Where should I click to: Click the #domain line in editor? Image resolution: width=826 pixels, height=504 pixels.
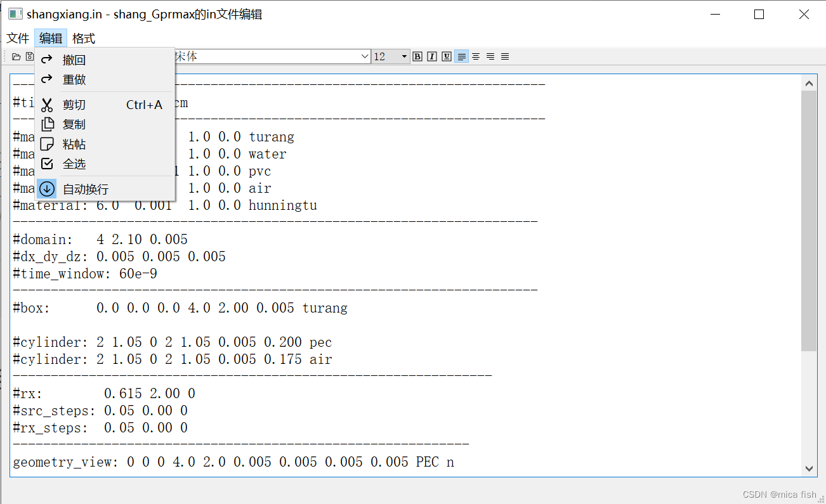(100, 240)
